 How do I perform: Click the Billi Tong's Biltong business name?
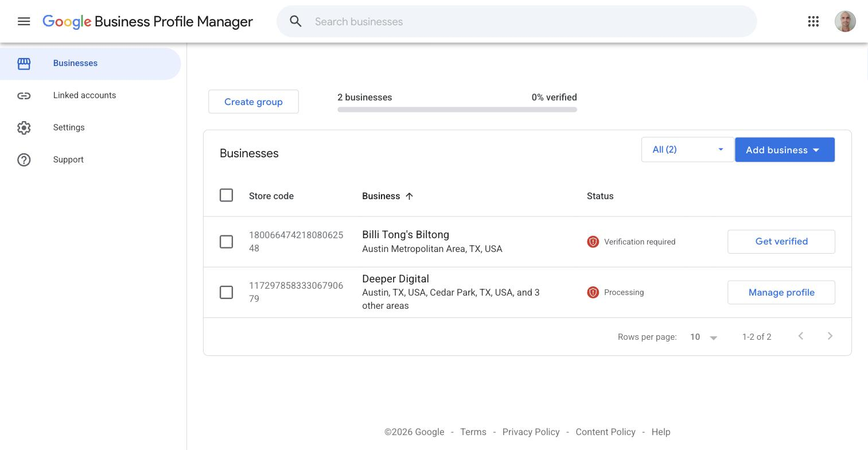point(406,235)
